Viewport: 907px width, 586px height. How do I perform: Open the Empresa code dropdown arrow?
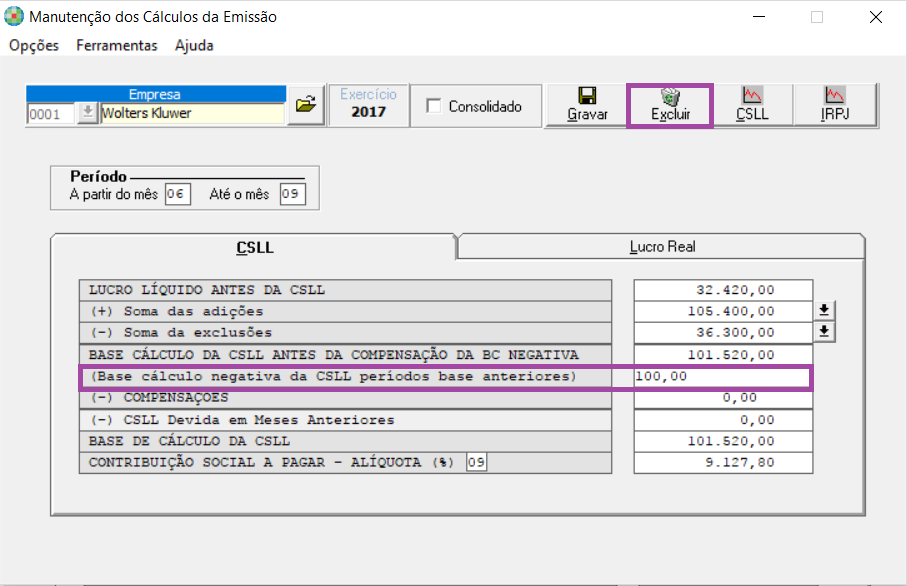87,113
